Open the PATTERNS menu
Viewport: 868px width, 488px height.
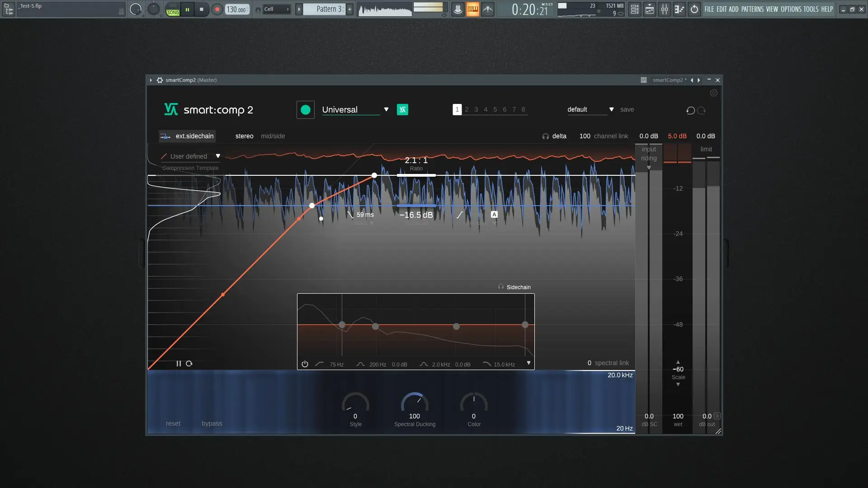(752, 9)
